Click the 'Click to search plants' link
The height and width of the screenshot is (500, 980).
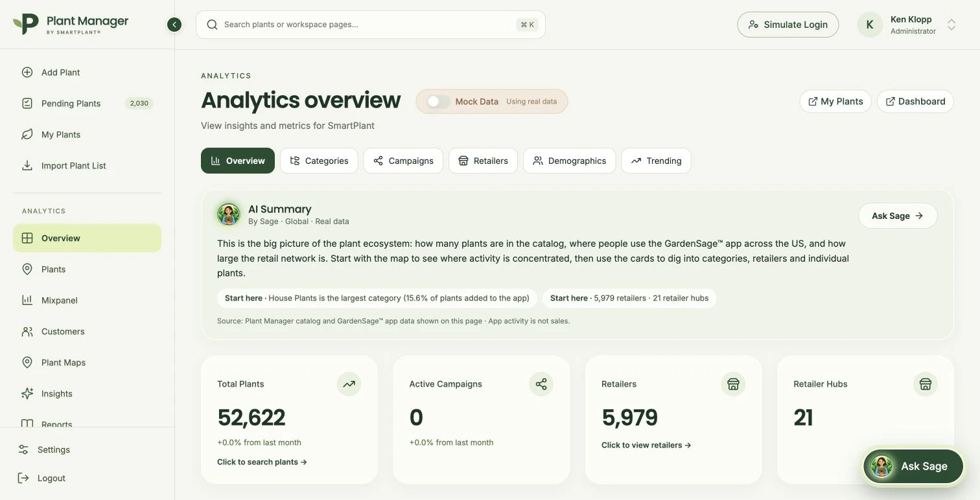(x=262, y=462)
